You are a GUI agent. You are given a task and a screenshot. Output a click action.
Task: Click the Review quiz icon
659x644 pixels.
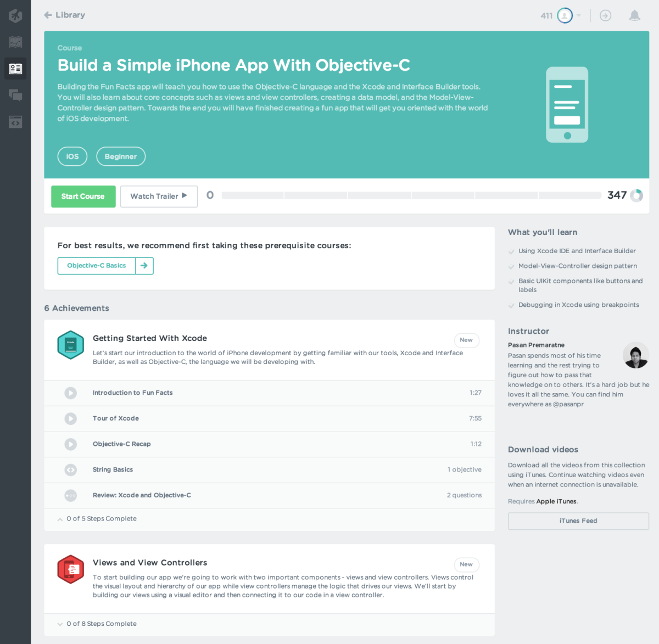(x=71, y=495)
